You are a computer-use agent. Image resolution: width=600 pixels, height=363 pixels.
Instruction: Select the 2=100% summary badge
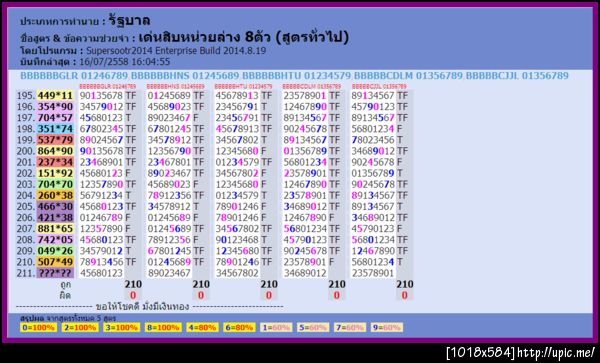(80, 327)
